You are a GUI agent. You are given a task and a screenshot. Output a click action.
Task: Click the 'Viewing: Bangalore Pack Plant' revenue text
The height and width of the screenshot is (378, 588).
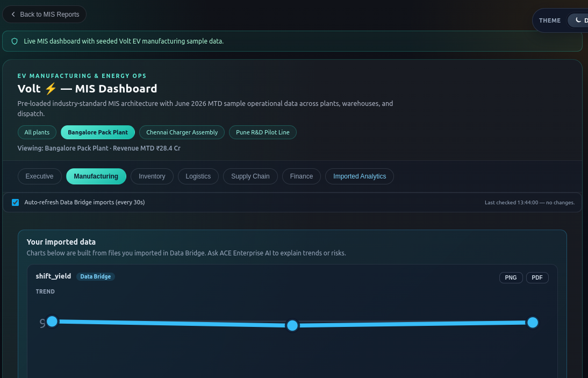(x=99, y=148)
